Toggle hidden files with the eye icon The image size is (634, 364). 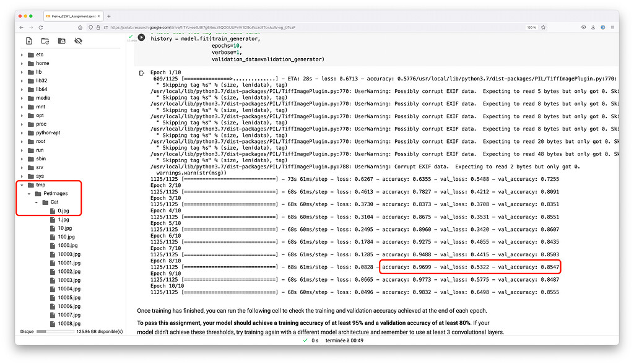click(79, 40)
